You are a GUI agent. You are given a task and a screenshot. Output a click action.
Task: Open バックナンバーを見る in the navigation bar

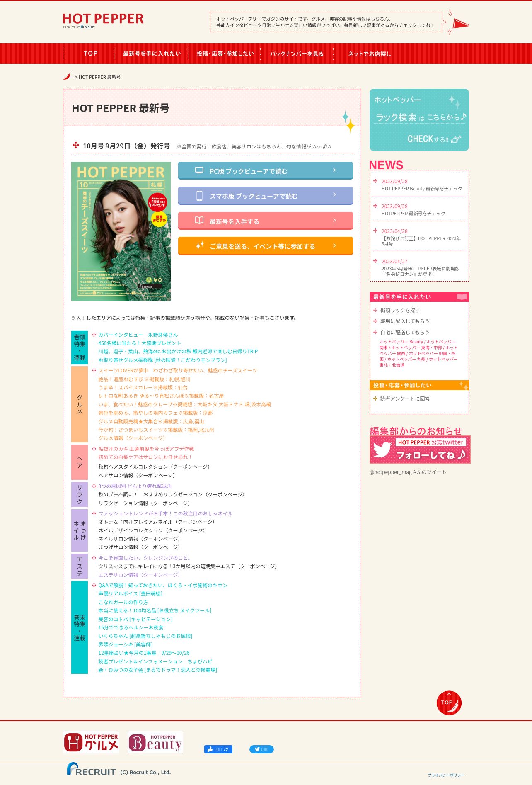coord(297,53)
